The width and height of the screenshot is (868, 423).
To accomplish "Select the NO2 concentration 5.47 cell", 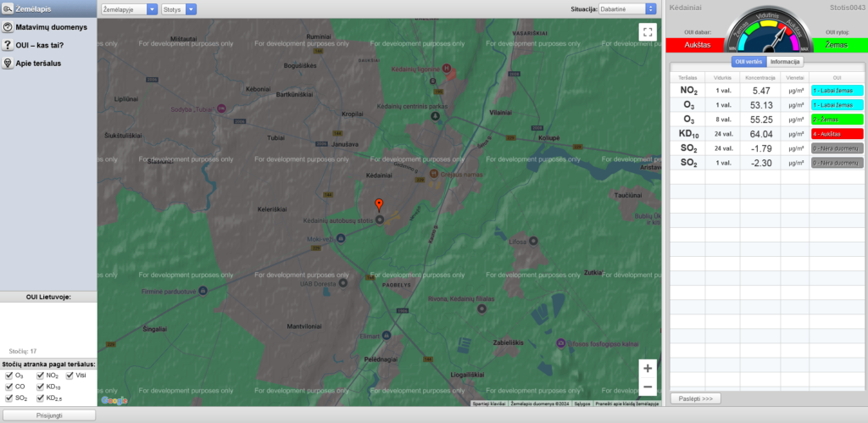I will [760, 90].
